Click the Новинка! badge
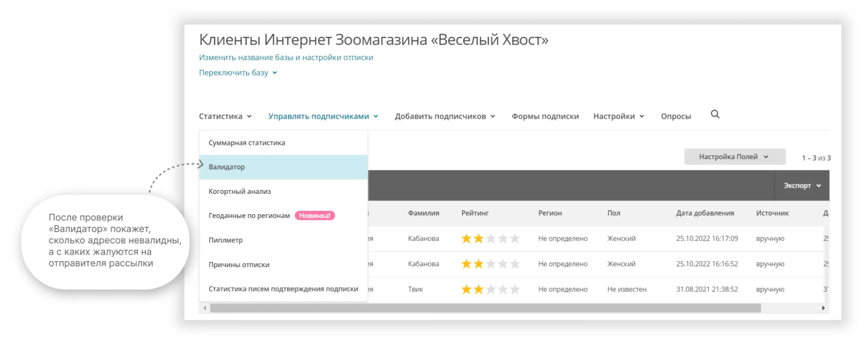The width and height of the screenshot is (868, 342). pyautogui.click(x=315, y=216)
